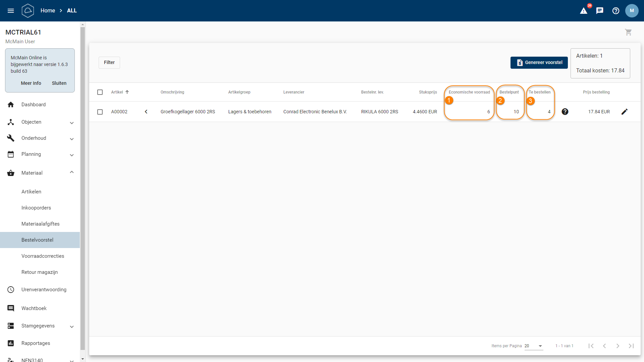Screen dimensions: 644x362
Task: Click the user avatar M
Action: (632, 11)
